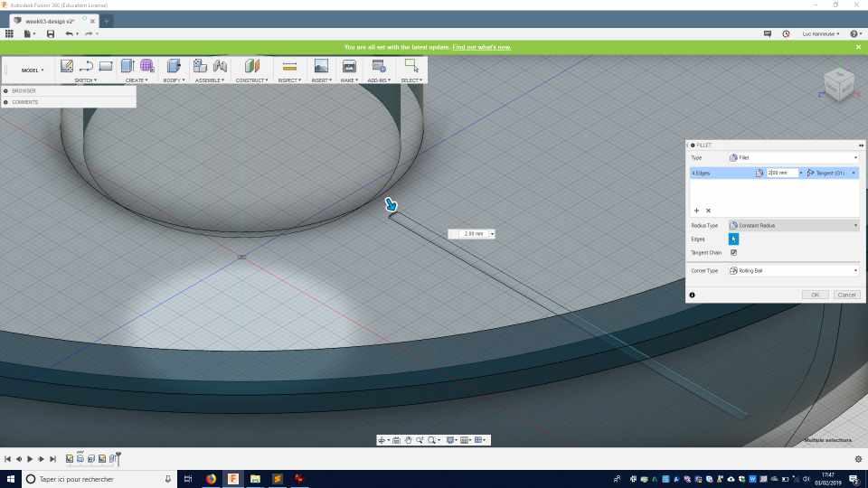
Task: Open the Help question mark menu
Action: tap(856, 33)
